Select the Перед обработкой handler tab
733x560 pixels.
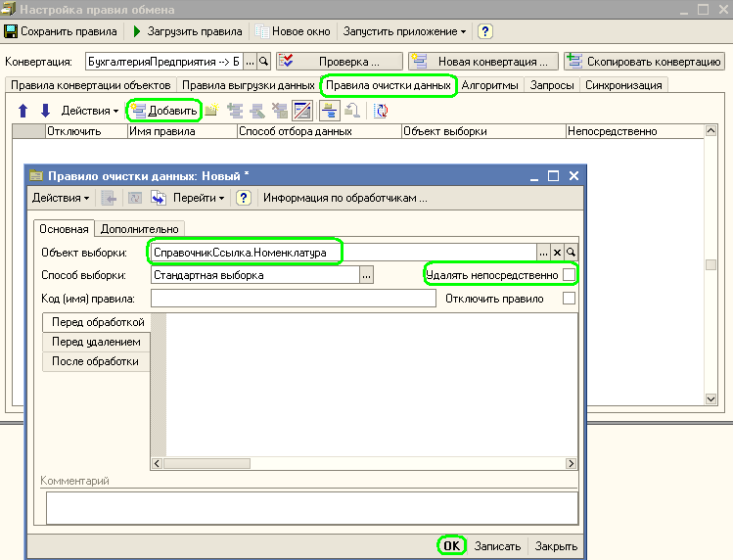click(97, 322)
